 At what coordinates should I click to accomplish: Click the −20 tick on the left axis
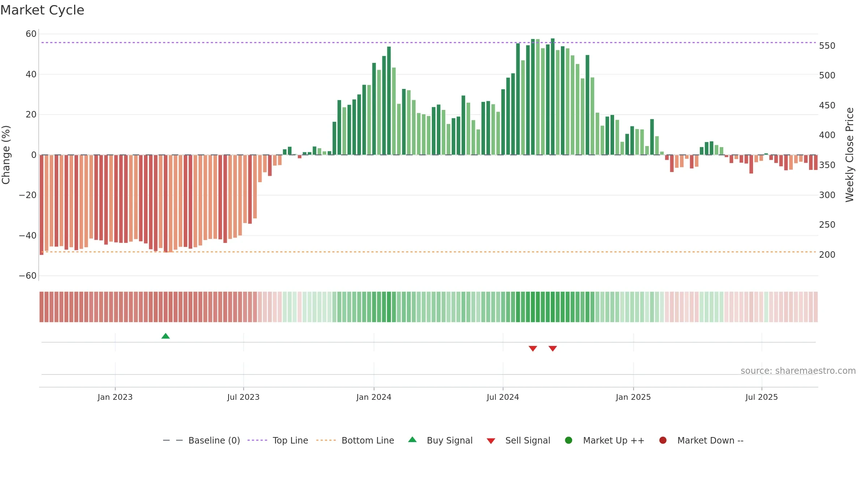[28, 195]
